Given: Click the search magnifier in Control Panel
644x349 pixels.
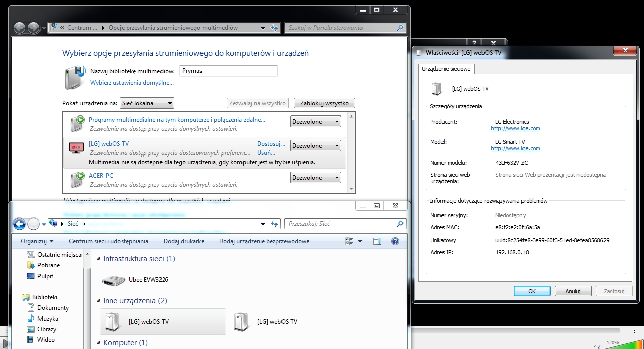Looking at the screenshot, I should click(x=400, y=28).
